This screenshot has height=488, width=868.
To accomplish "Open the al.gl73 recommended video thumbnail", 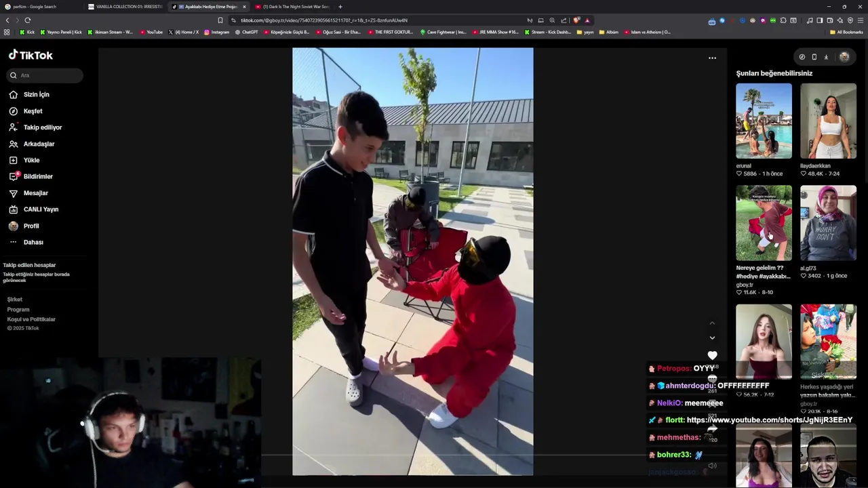I will point(828,223).
